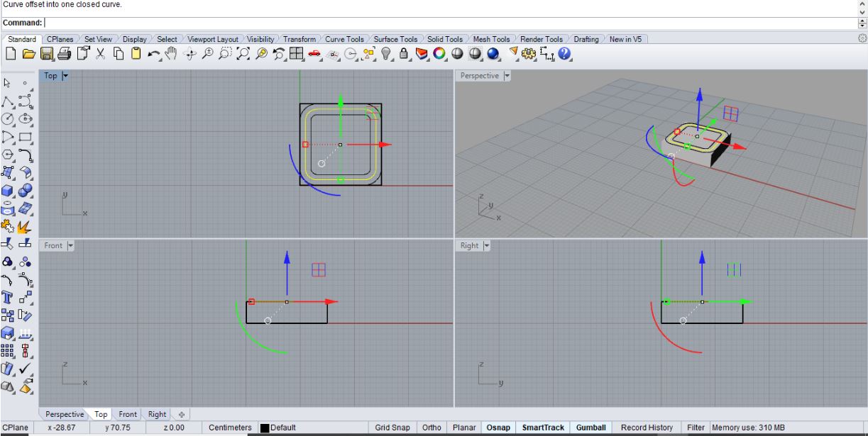This screenshot has height=436, width=868.
Task: Click command history scroll up arrow
Action: [862, 4]
